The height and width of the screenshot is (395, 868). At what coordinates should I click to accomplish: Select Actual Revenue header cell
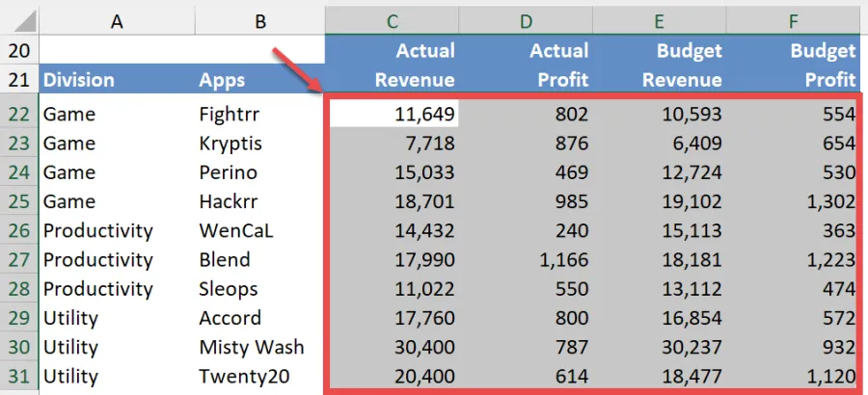(x=393, y=66)
